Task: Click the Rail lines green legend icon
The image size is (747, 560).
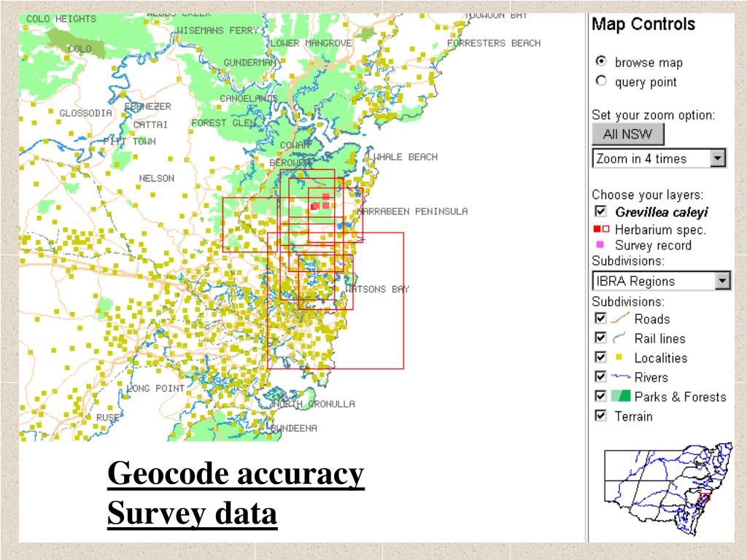Action: click(x=620, y=338)
